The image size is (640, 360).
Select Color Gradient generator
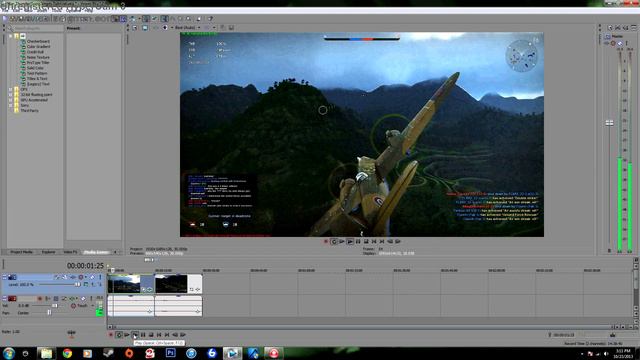pos(38,47)
